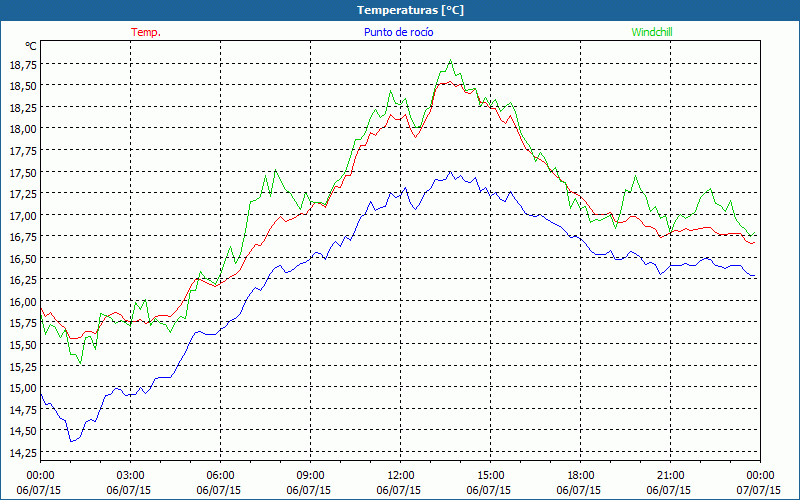Image resolution: width=800 pixels, height=500 pixels.
Task: Click the 17,25 y-axis value
Action: (23, 194)
